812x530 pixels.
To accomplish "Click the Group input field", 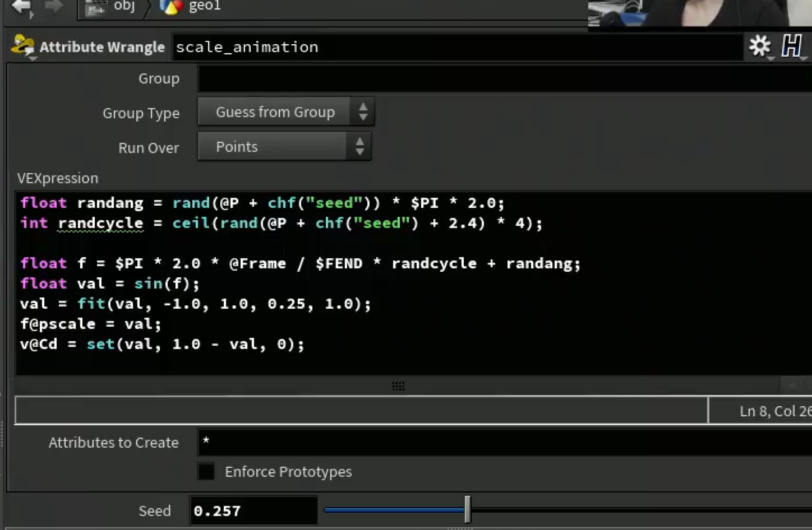I will click(505, 78).
